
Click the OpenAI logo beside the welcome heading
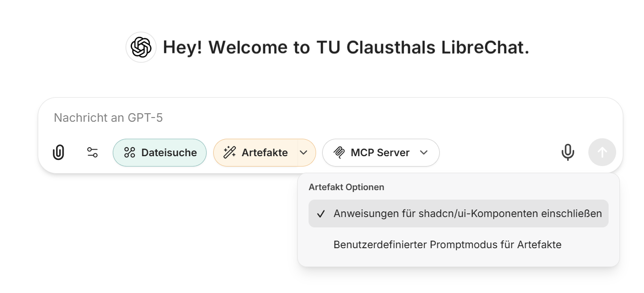coord(141,47)
